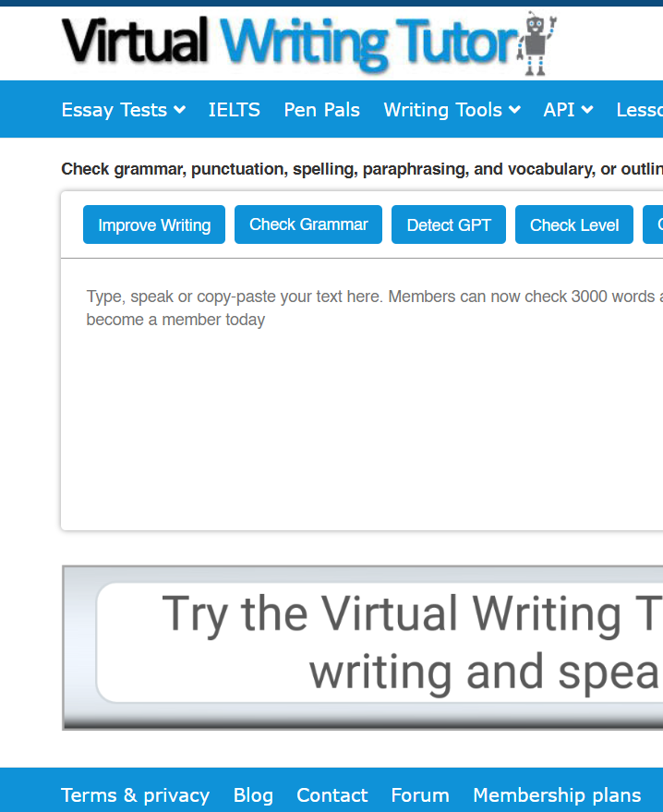Click the Virtual Writing Tutor logo
The height and width of the screenshot is (812, 663).
pos(309,43)
